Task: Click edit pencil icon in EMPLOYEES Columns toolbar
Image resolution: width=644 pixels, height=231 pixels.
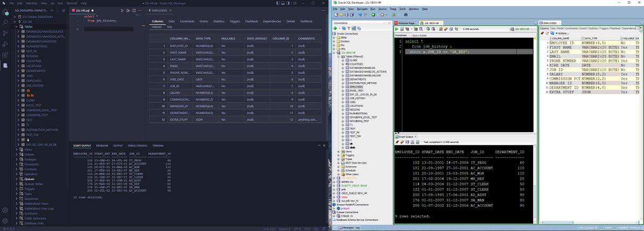Action: (547, 33)
